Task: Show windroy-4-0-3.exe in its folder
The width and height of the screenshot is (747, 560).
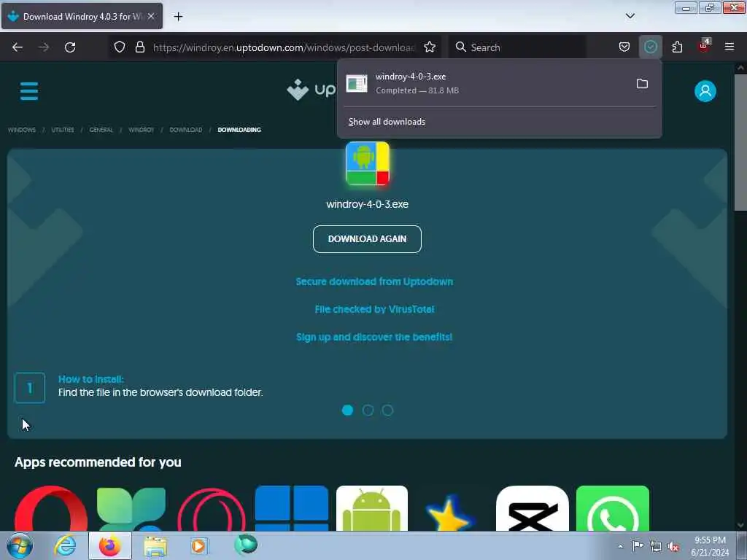Action: [642, 84]
